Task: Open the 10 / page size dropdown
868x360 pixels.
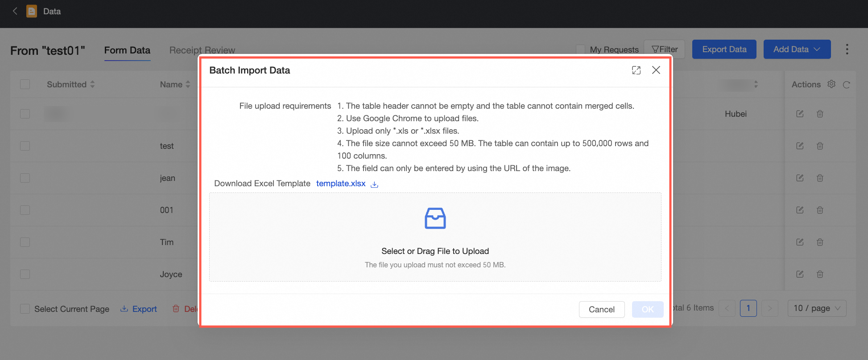Action: click(817, 308)
